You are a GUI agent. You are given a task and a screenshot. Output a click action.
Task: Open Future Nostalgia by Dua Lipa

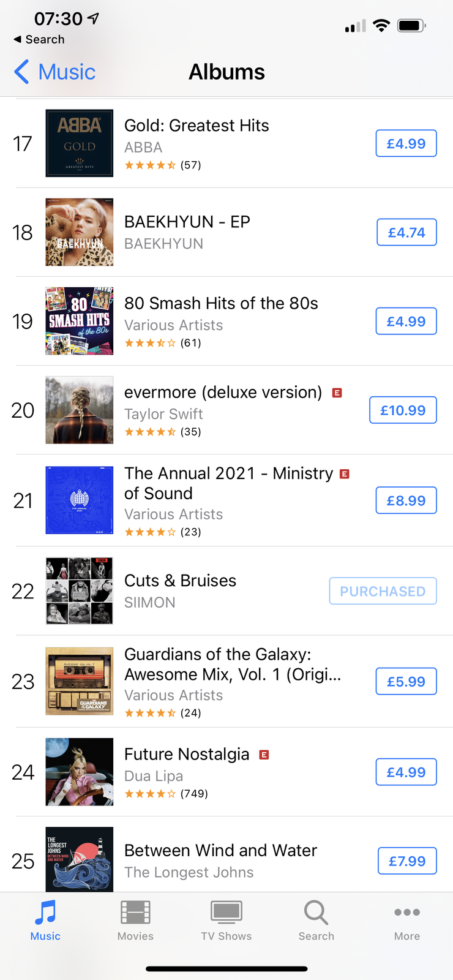point(187,754)
